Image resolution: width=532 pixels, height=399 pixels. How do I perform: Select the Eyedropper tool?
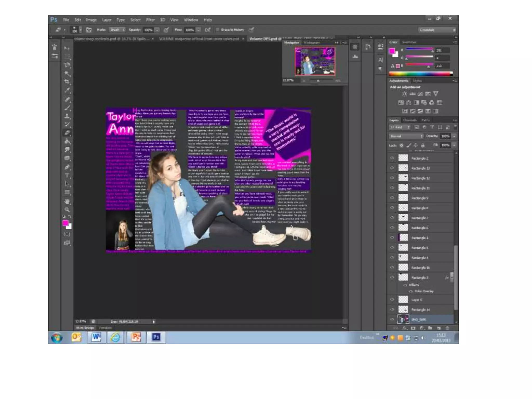tap(67, 90)
